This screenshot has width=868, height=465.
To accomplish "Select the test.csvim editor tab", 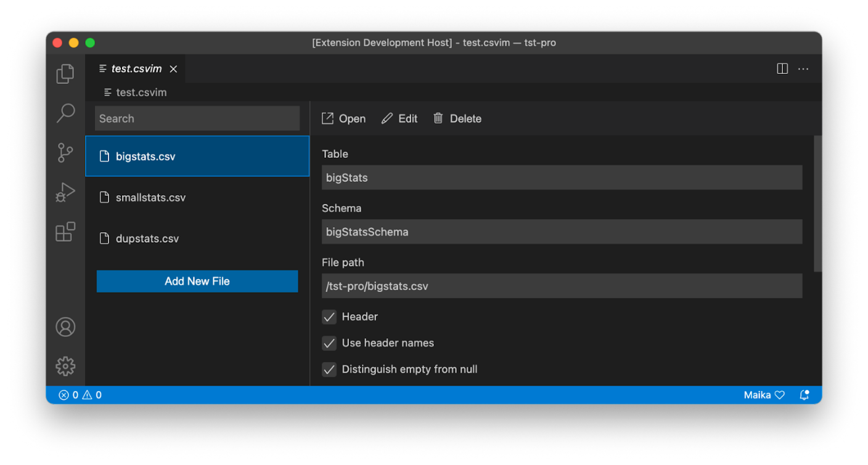I will click(135, 68).
